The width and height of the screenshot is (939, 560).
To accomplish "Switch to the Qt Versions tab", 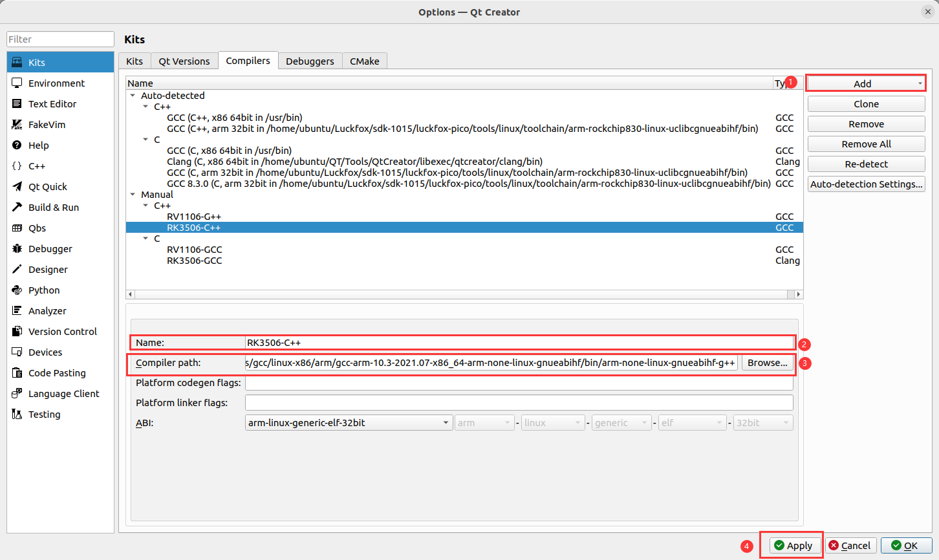I will pyautogui.click(x=184, y=61).
